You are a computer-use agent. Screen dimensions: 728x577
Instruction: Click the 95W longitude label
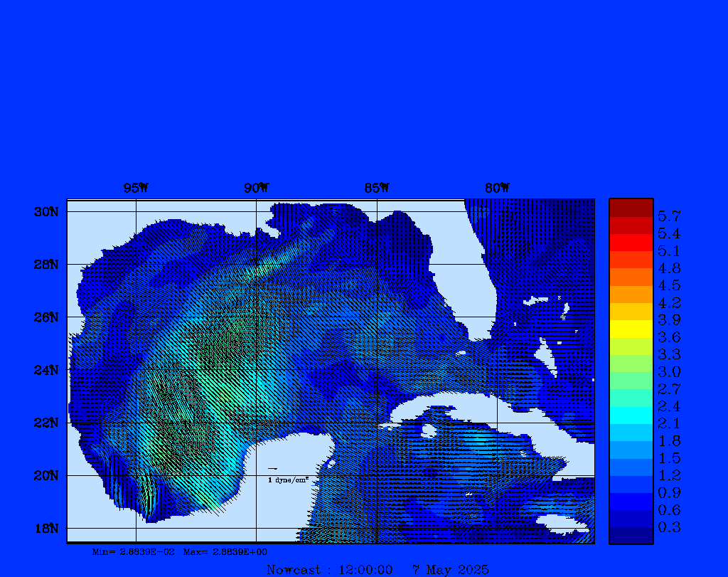136,188
